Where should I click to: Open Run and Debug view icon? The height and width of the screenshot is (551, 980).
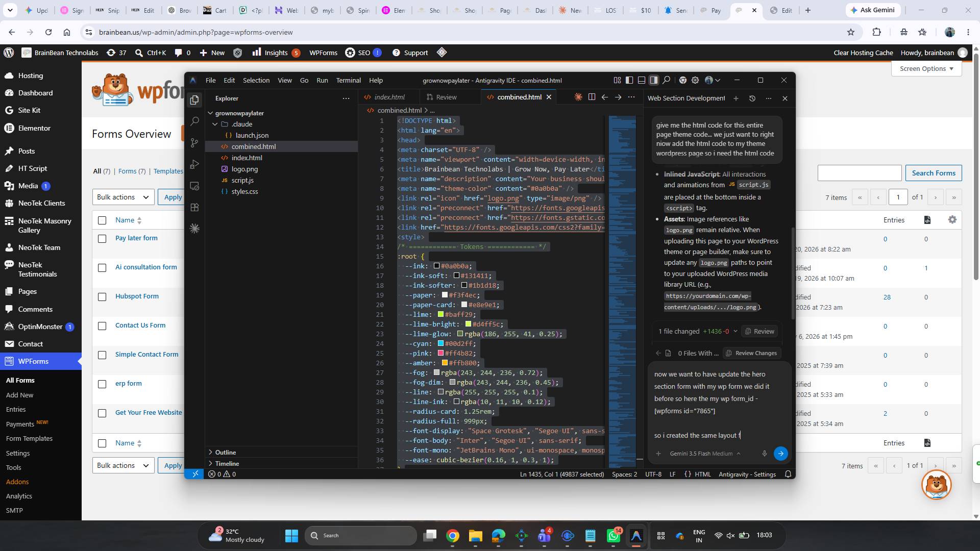pos(194,164)
